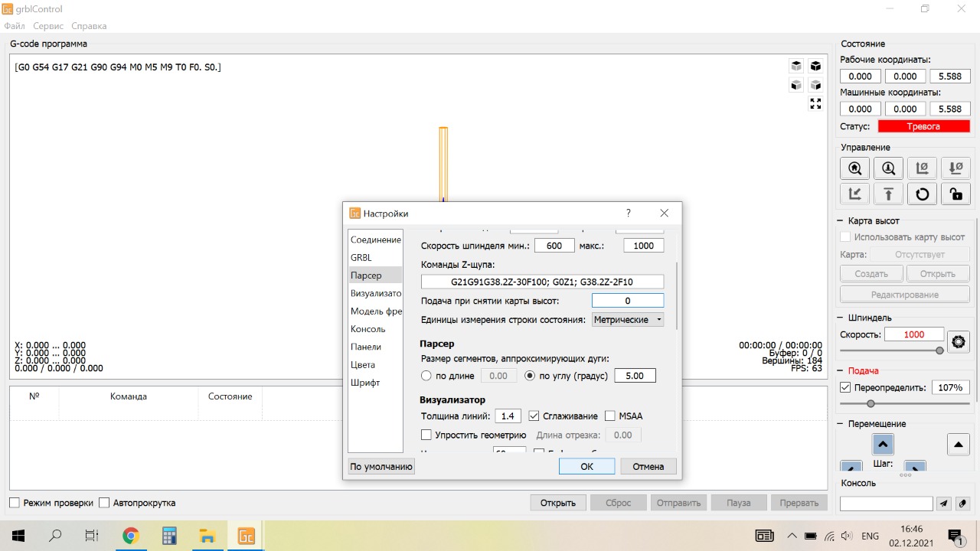Click the console command input field

[887, 504]
